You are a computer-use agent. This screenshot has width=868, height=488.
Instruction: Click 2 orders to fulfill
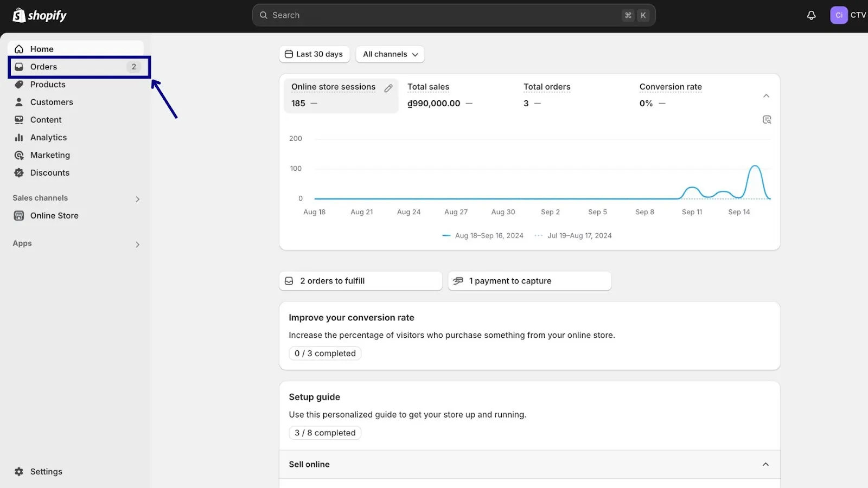(361, 281)
